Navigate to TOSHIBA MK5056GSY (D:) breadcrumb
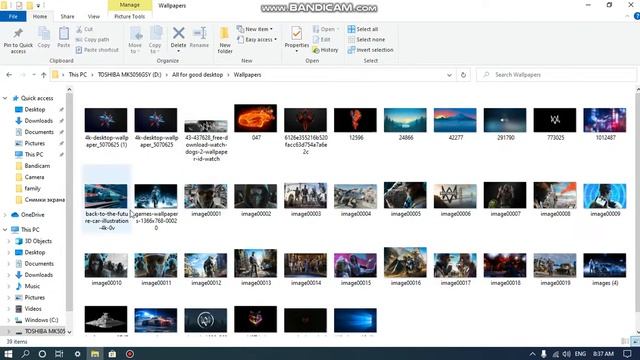 pos(129,75)
